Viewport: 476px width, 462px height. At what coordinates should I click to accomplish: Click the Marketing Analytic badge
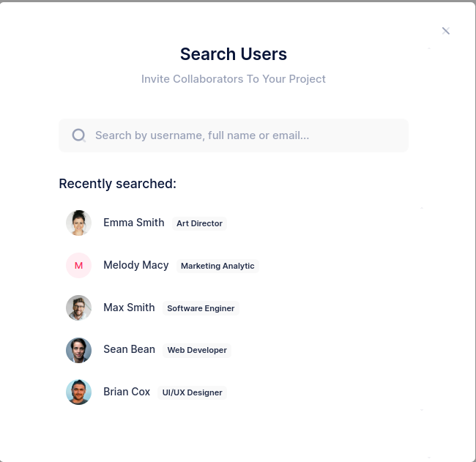(217, 266)
